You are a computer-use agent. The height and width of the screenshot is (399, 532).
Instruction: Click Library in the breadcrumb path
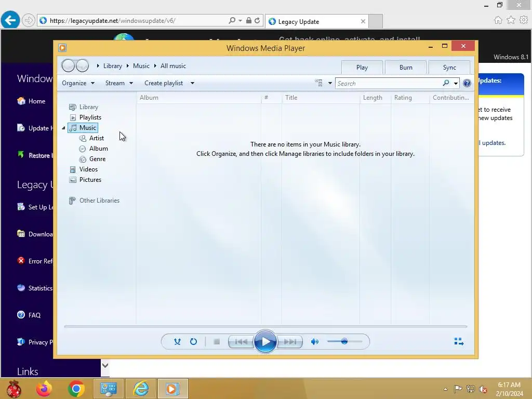click(x=113, y=66)
